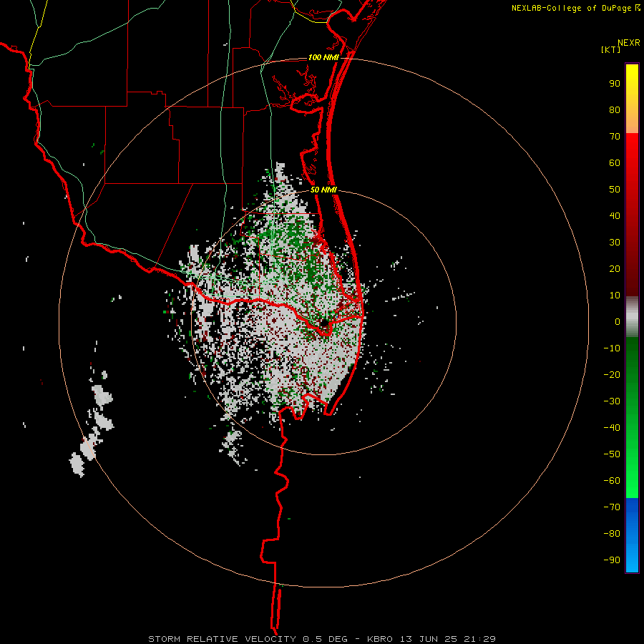Click the gray zero-velocity segment of color bar
The width and height of the screenshot is (644, 644).
point(632,317)
